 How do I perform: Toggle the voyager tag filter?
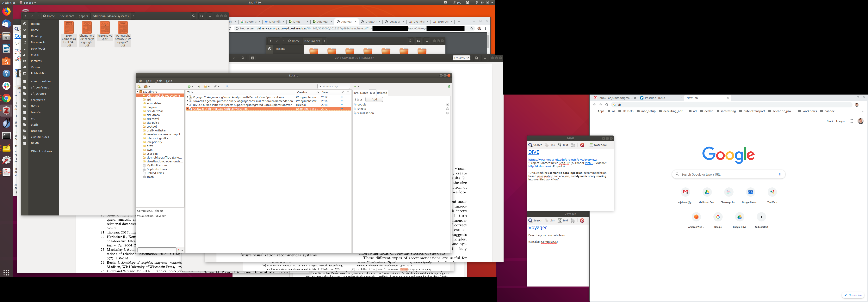coord(160,216)
